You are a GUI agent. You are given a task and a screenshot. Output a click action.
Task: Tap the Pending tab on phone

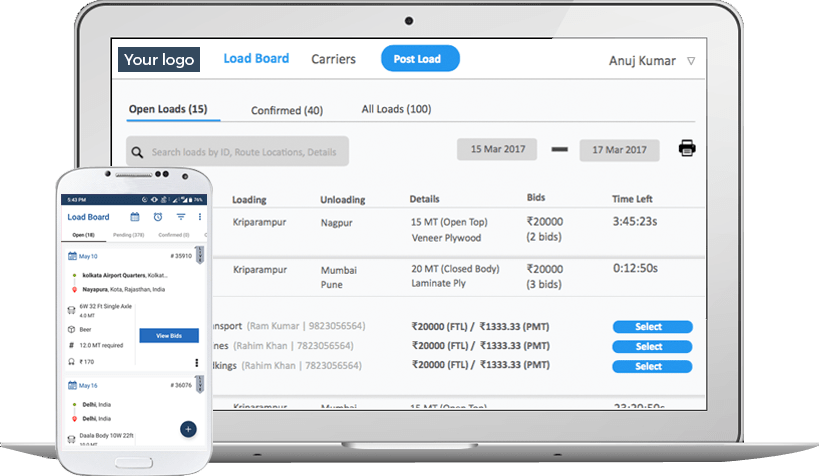point(128,235)
